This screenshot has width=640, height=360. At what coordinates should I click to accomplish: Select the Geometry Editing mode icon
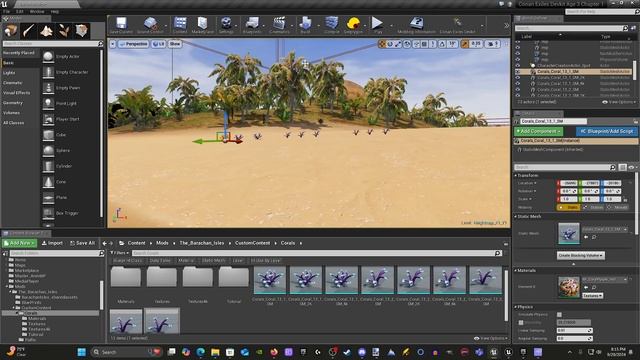tap(82, 31)
